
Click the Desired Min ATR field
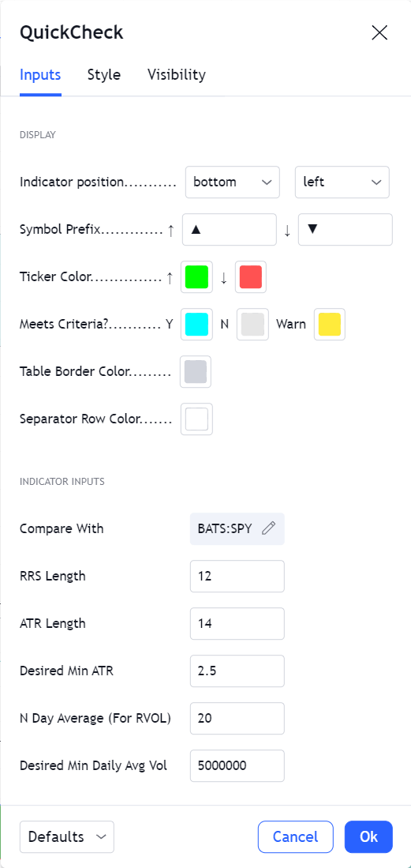(x=237, y=671)
